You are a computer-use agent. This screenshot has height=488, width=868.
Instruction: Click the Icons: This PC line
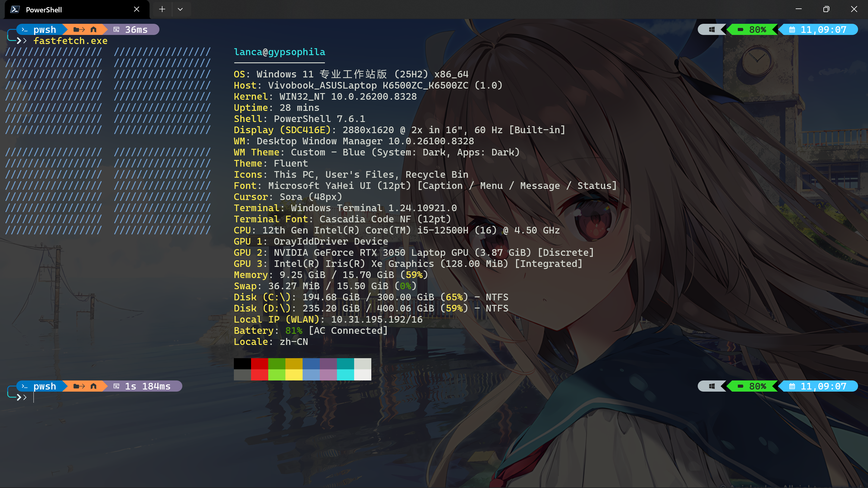click(351, 174)
